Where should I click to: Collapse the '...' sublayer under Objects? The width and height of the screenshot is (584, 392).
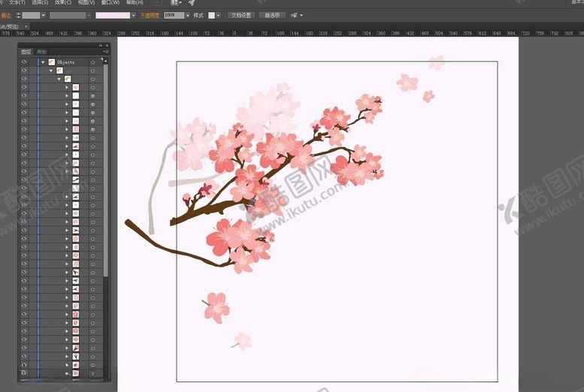click(x=51, y=71)
